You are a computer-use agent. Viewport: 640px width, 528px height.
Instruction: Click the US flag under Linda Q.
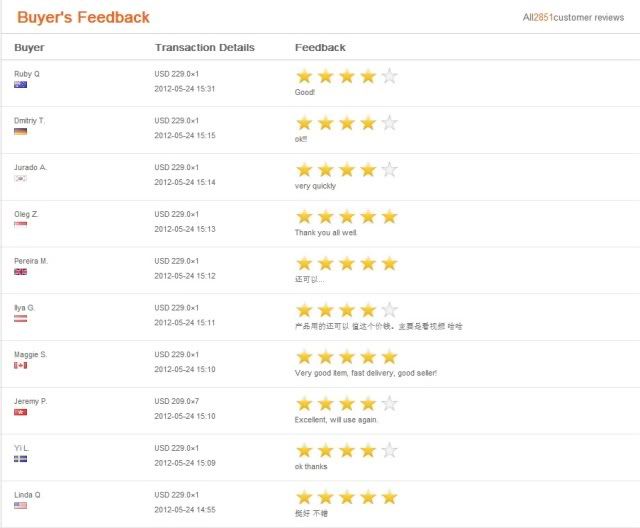click(20, 506)
